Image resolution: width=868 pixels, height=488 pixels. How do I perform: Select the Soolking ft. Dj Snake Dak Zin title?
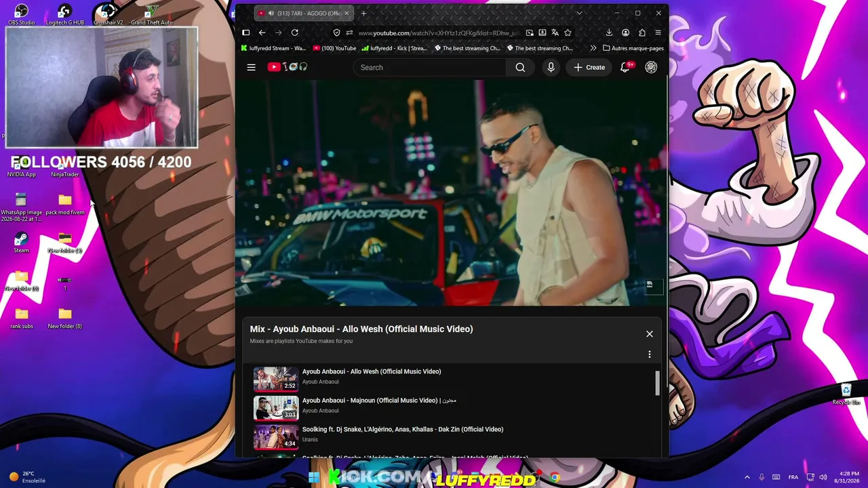403,429
